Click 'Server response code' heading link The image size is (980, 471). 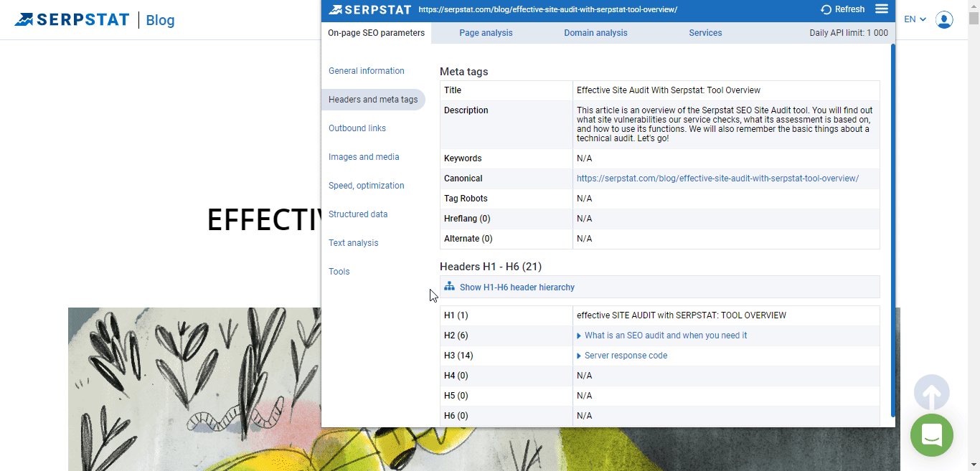click(x=626, y=356)
